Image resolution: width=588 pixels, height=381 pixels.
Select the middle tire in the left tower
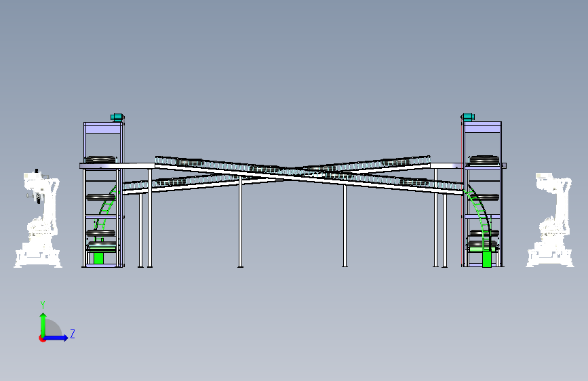[100, 197]
